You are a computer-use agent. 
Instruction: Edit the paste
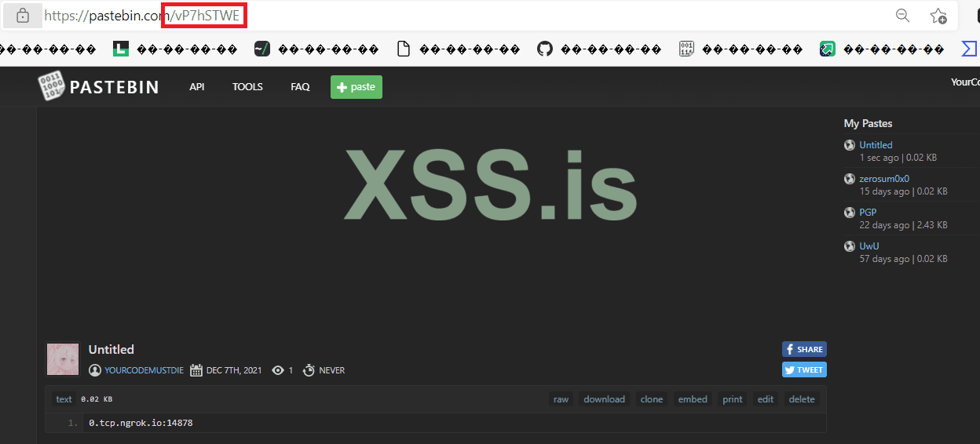(766, 399)
